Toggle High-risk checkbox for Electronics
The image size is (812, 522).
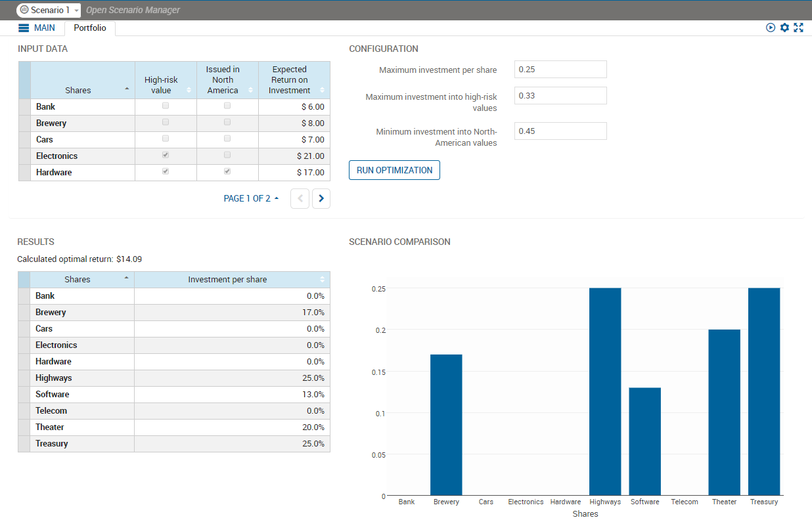tap(166, 155)
